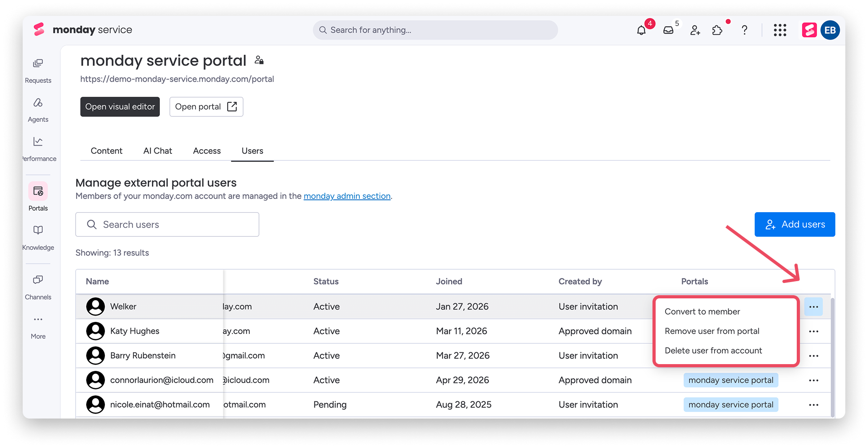Screen dimensions: 868x448
Task: Click the invite members icon
Action: 695,30
